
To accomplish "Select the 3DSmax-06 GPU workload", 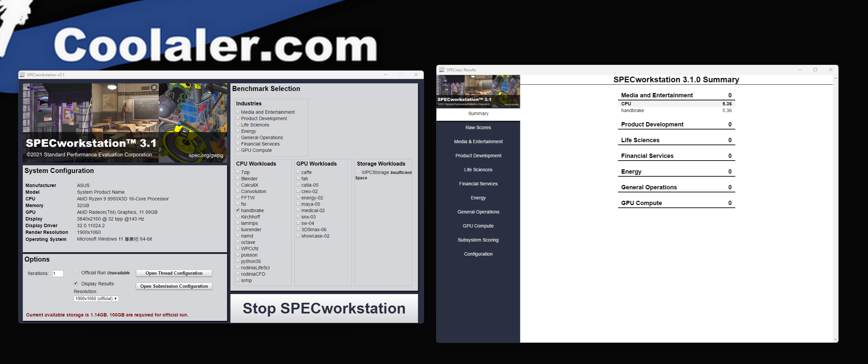I will tap(298, 229).
